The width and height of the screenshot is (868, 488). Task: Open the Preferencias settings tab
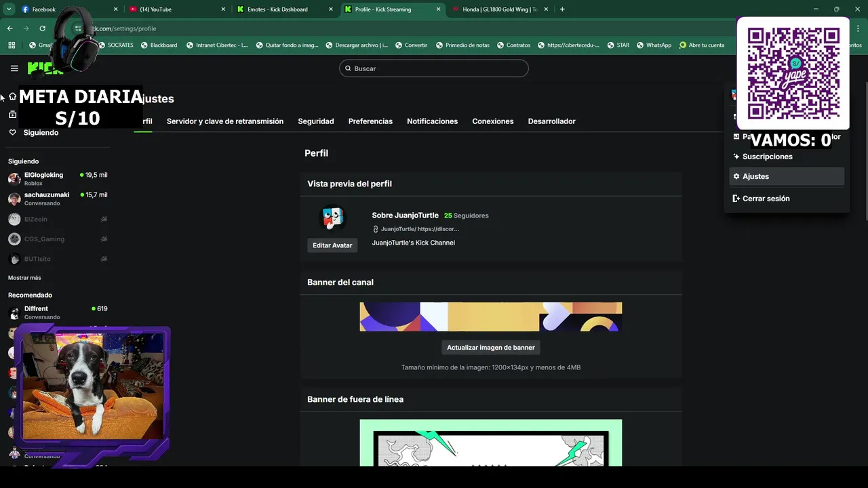pyautogui.click(x=370, y=121)
